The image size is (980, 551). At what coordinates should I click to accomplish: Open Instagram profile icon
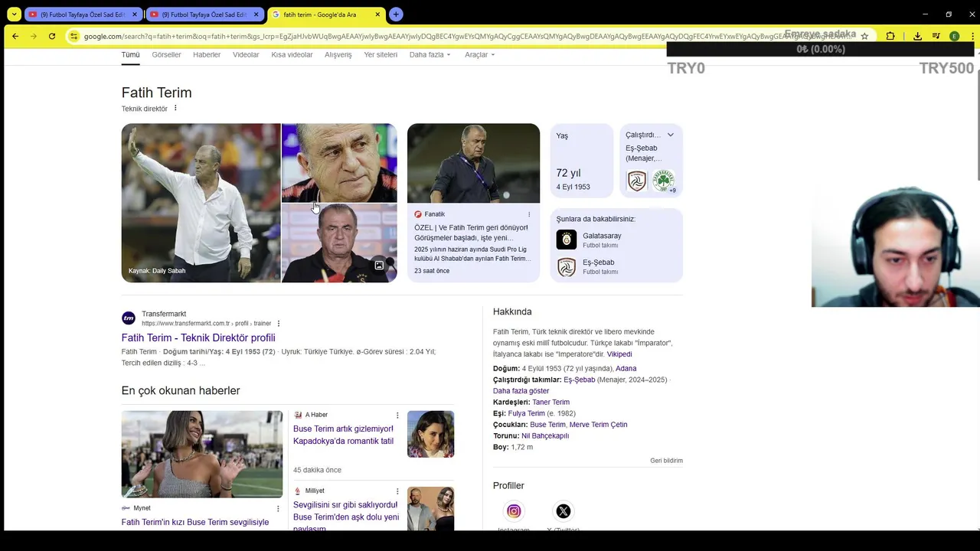(x=514, y=511)
